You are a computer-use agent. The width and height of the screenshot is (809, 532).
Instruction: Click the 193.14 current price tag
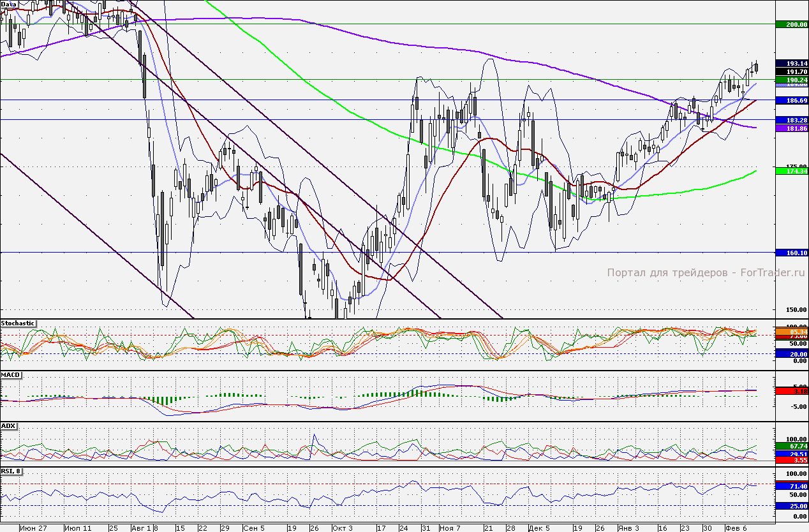coord(792,64)
